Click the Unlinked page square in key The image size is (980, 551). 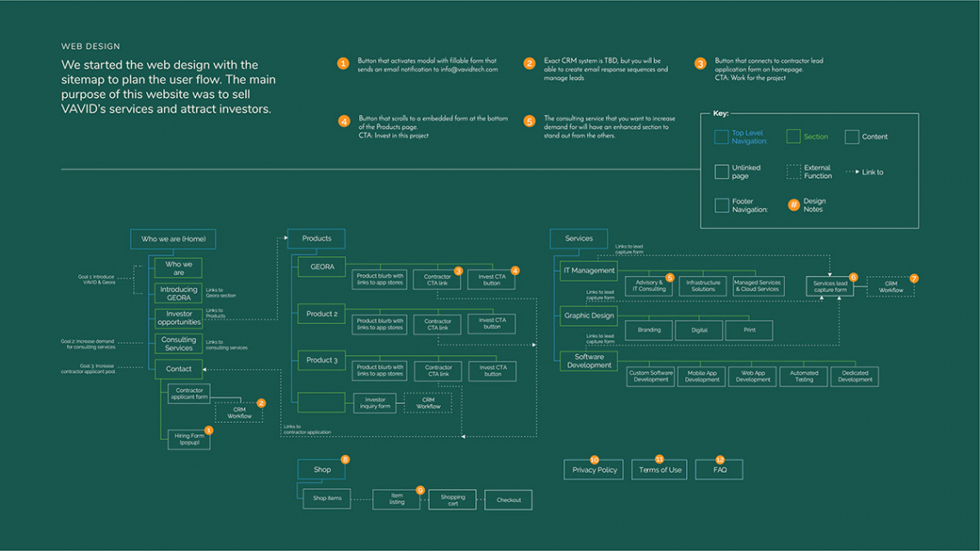click(x=721, y=172)
